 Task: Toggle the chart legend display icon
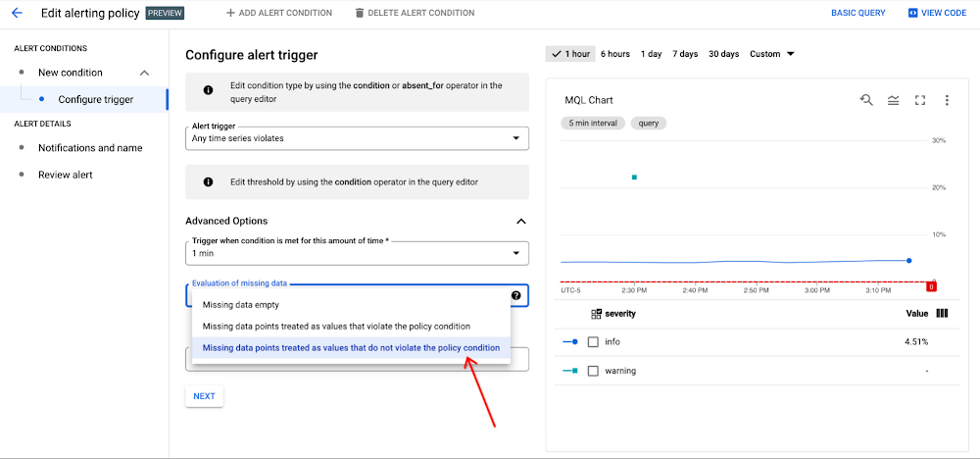(893, 100)
